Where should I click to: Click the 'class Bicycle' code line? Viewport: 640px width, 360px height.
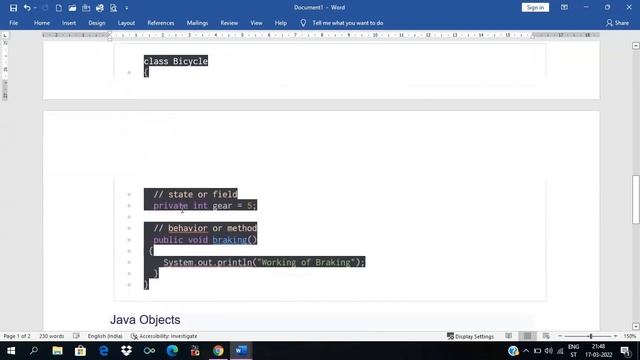click(x=176, y=61)
